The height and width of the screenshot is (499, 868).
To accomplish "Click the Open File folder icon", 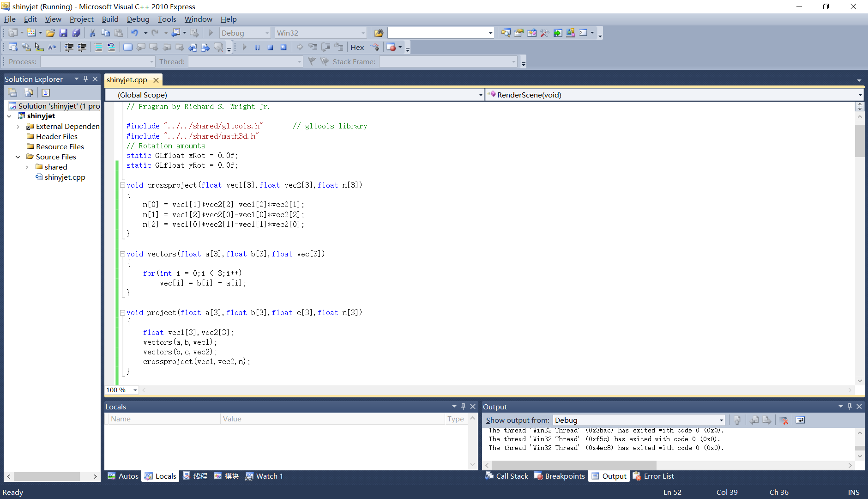I will (x=50, y=33).
